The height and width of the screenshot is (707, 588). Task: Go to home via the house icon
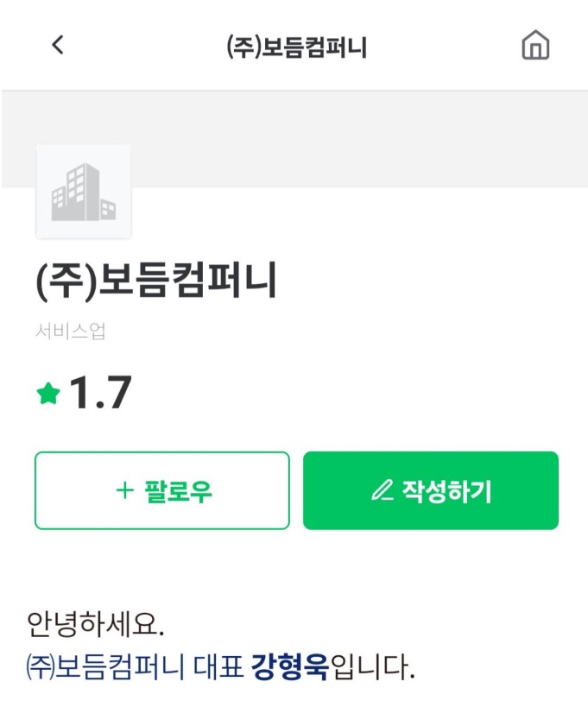click(x=535, y=45)
